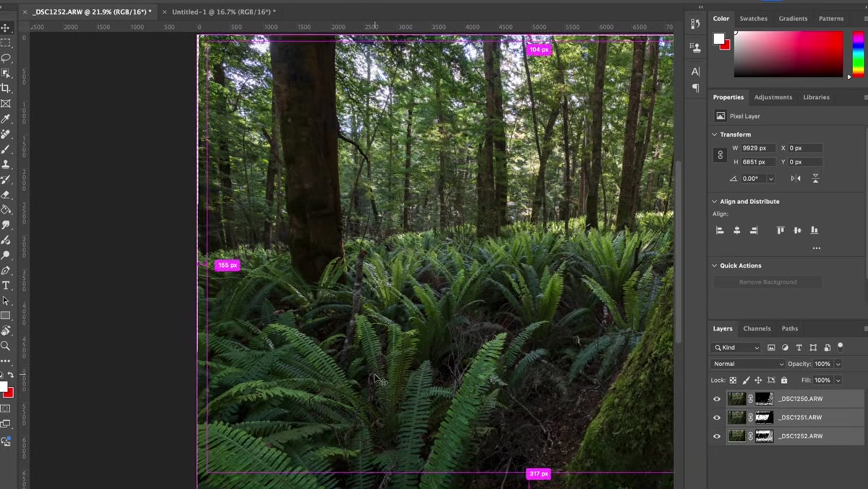This screenshot has width=868, height=489.
Task: Pick a color in the Color panel field
Action: 788,54
